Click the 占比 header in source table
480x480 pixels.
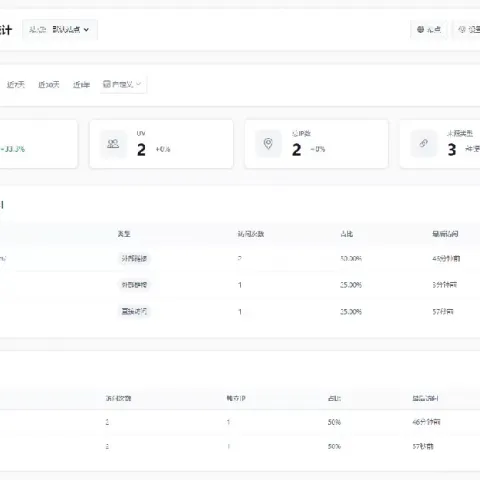tap(347, 234)
